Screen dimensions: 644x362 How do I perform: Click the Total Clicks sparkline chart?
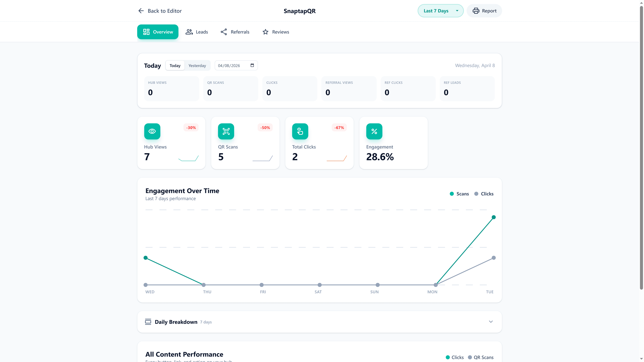point(336,158)
